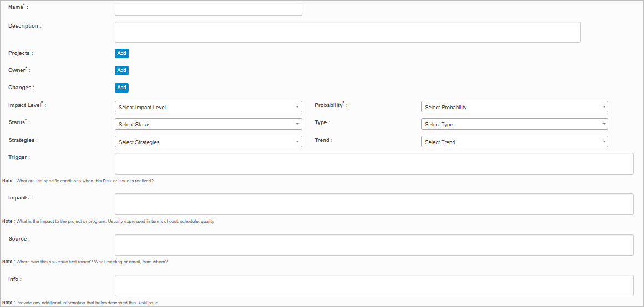Click inside the Info text area
This screenshot has width=644, height=307.
[374, 285]
